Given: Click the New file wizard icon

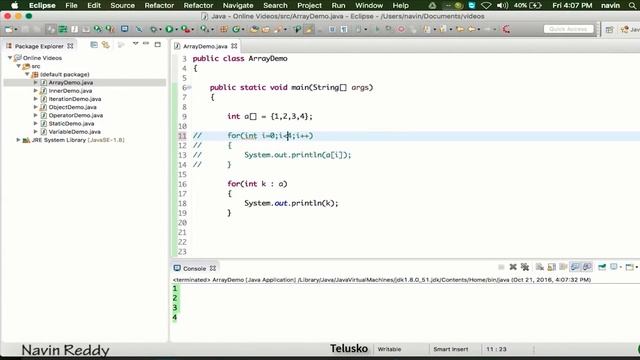Looking at the screenshot, I should 8,29.
